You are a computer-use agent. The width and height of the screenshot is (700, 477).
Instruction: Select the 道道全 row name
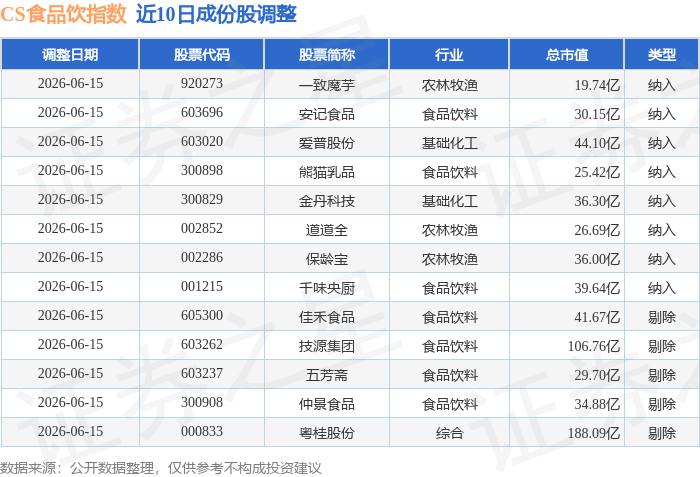[327, 230]
